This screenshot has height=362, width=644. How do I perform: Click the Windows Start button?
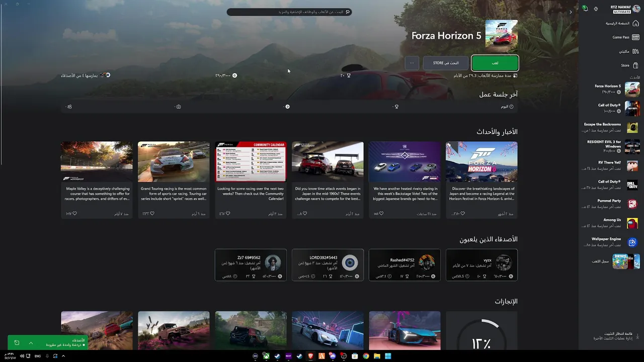pos(388,356)
